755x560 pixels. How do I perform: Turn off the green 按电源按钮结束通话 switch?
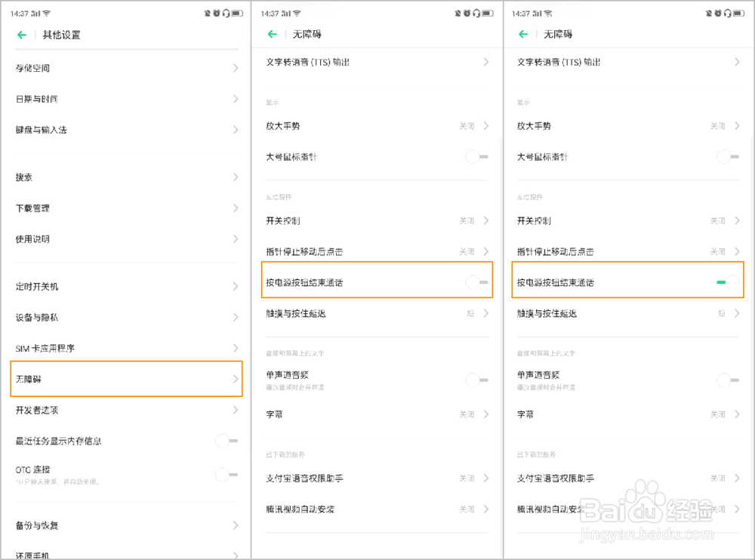727,282
